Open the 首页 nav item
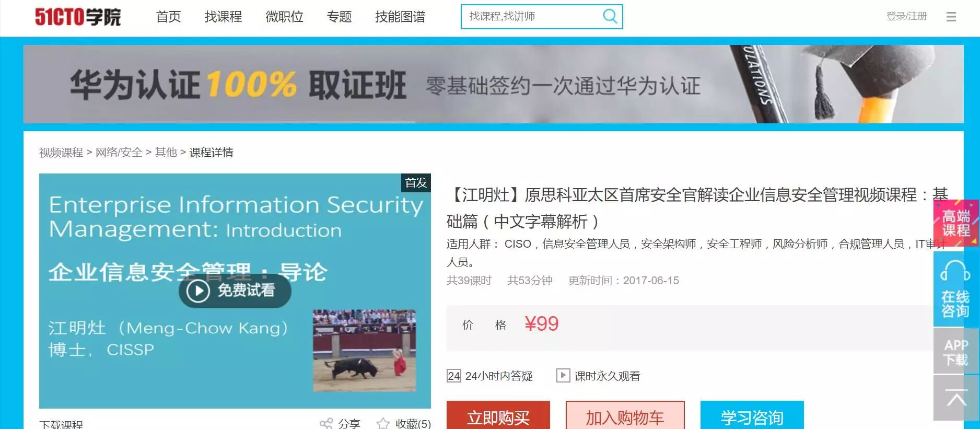 click(x=168, y=17)
